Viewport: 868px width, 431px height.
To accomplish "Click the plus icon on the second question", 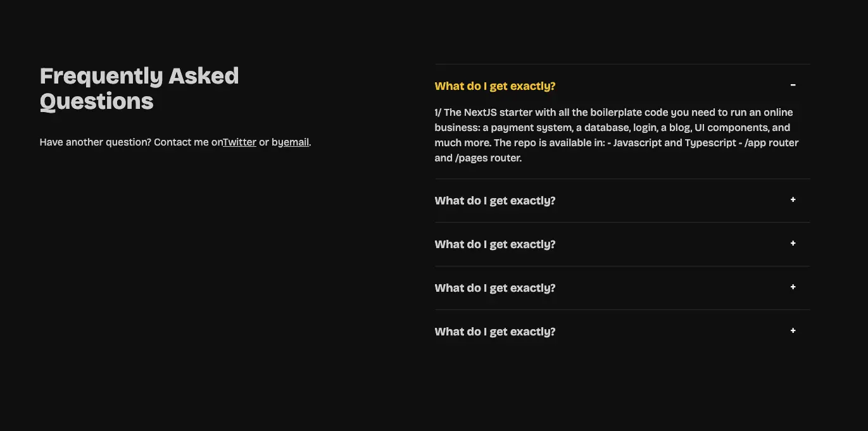I will 793,199.
